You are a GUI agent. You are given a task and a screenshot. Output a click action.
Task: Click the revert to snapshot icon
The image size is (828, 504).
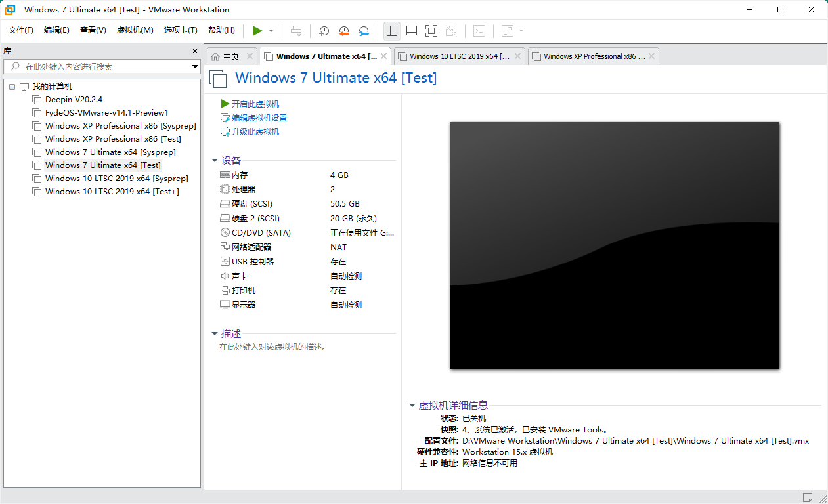point(344,31)
